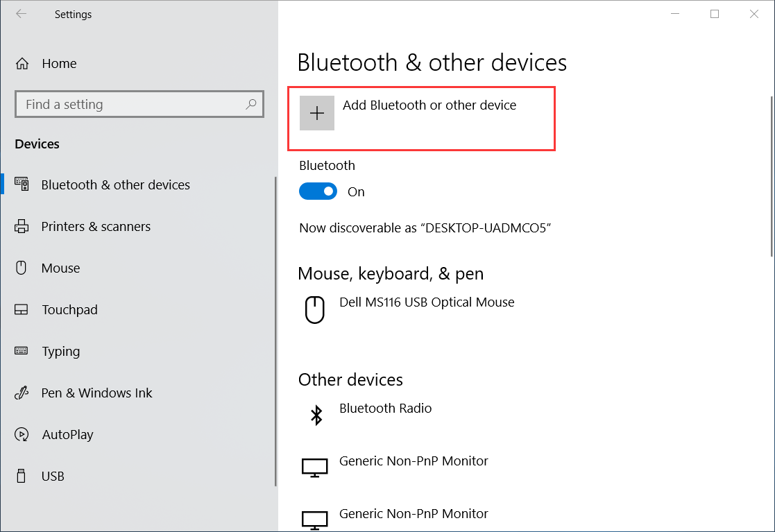Screen dimensions: 775x532
Task: Select the first Generic Non-PnP Monitor
Action: coord(414,461)
